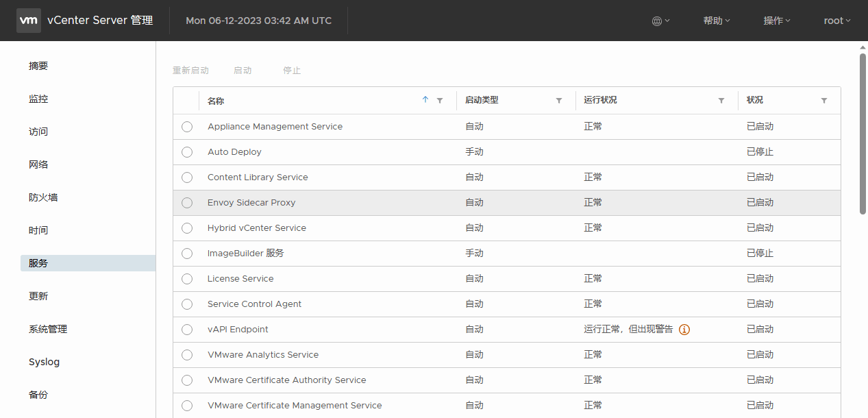Click the 运行正常，但出现警告 status text
The height and width of the screenshot is (418, 868).
[628, 330]
